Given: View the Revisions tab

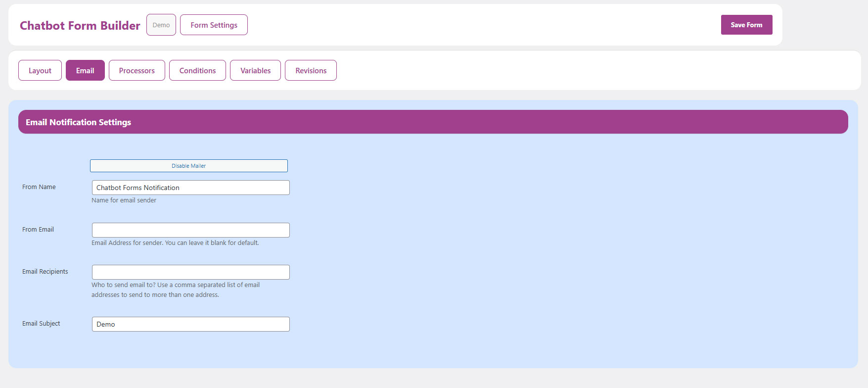Looking at the screenshot, I should tap(311, 70).
